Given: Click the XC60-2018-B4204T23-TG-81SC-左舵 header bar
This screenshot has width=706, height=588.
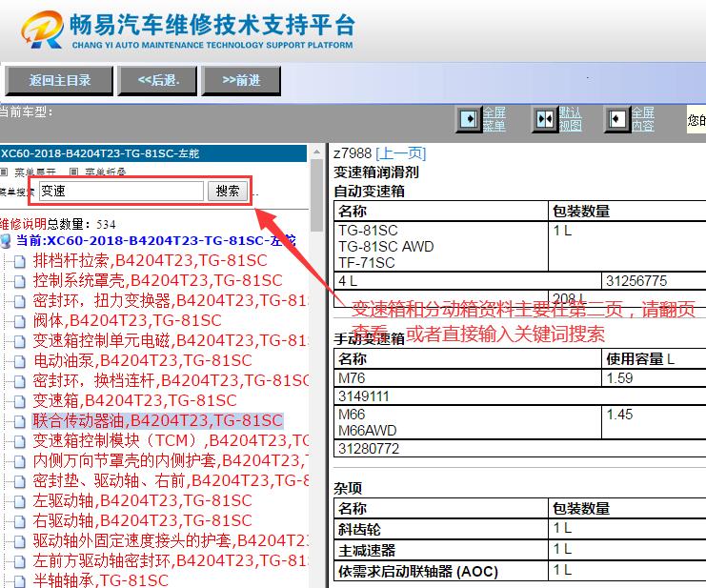Looking at the screenshot, I should 153,153.
